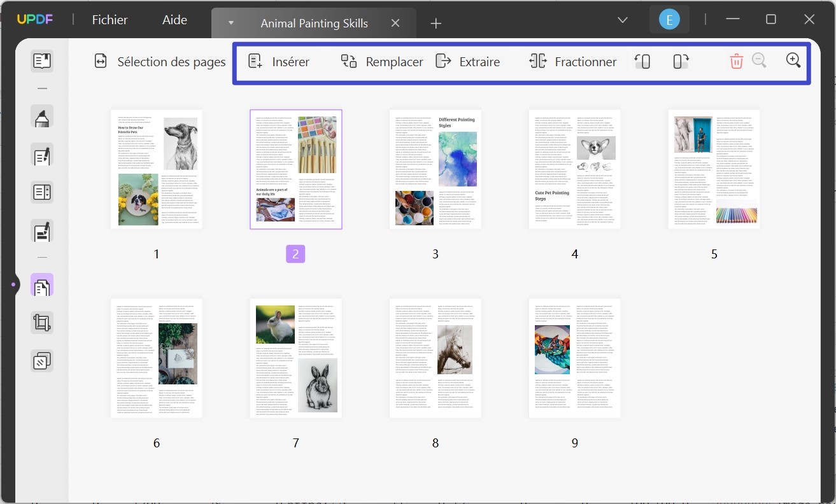Click the Extraire pages icon
The width and height of the screenshot is (836, 504).
click(x=469, y=61)
